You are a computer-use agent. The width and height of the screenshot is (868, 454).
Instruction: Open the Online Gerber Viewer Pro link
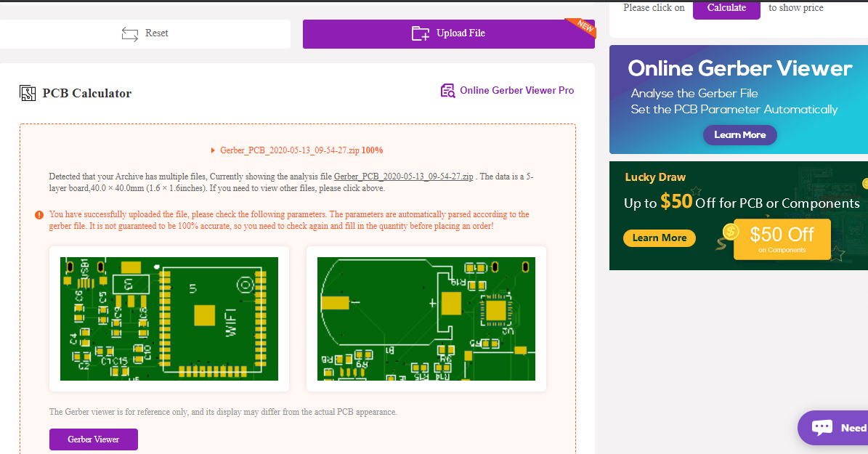(516, 91)
